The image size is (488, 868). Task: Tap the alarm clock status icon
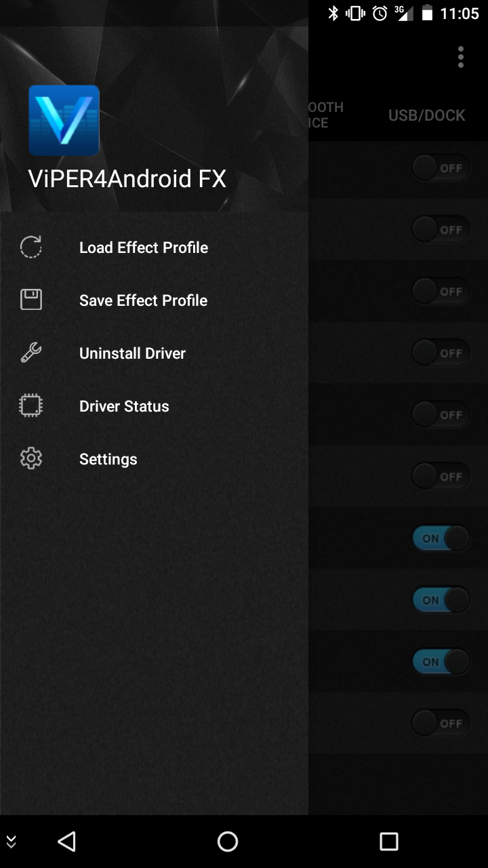click(x=380, y=14)
